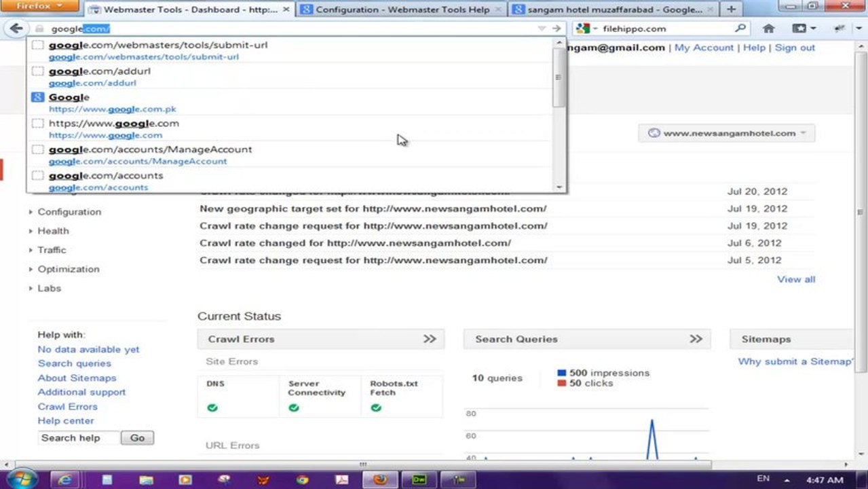
Task: Open the About Sitemaps help link
Action: tap(77, 378)
